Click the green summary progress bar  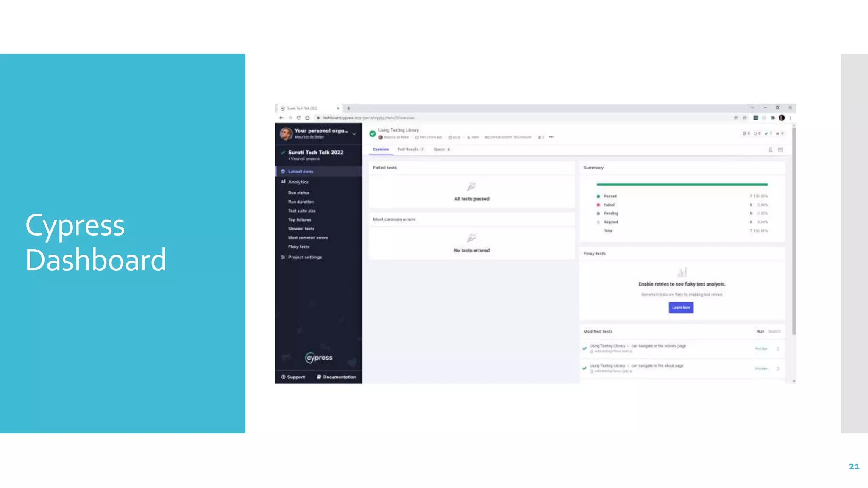pos(682,185)
